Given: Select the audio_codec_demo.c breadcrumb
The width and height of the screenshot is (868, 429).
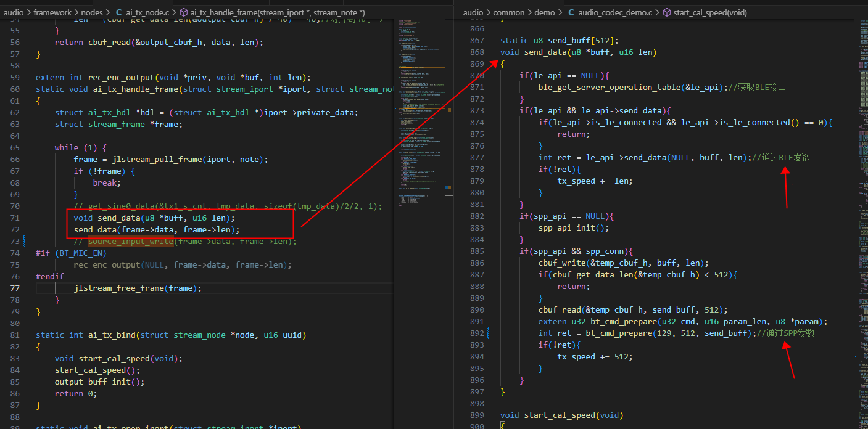Looking at the screenshot, I should coord(614,12).
